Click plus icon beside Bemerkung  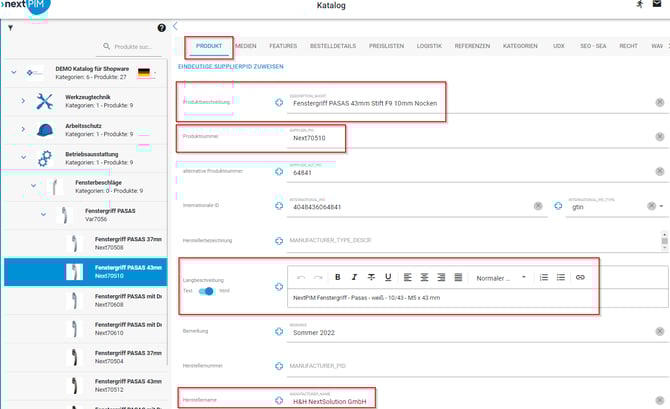point(279,332)
